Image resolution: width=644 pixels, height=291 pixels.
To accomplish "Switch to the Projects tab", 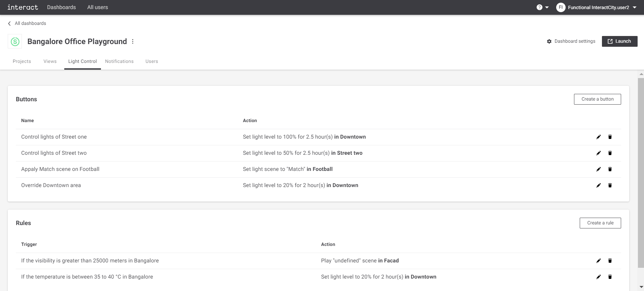I will click(x=22, y=61).
